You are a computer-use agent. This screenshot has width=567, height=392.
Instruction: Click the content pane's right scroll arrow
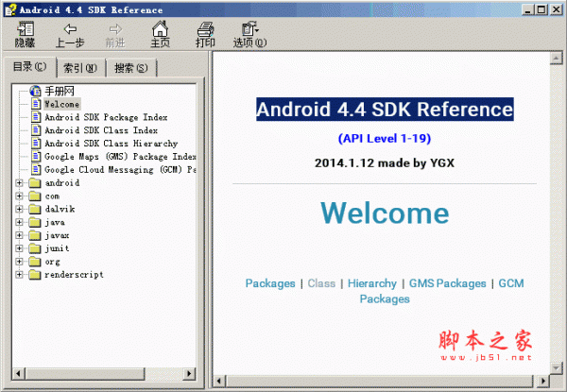(x=542, y=381)
